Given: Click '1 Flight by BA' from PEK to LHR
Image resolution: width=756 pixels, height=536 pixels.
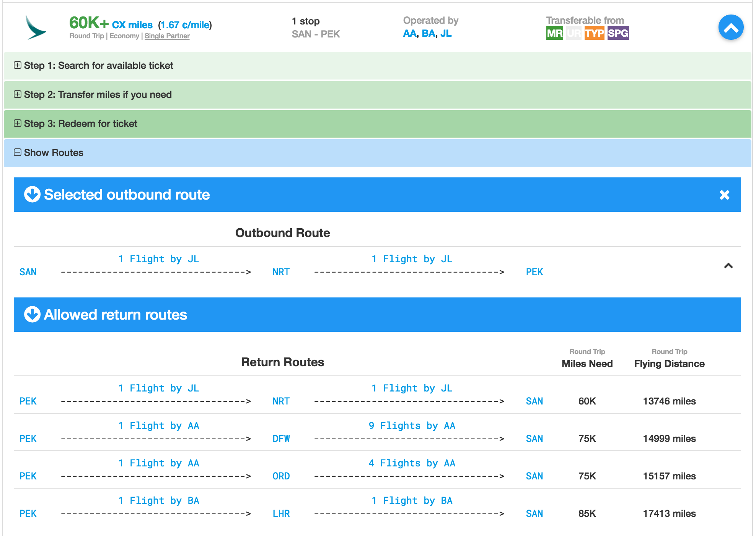Looking at the screenshot, I should [x=159, y=500].
